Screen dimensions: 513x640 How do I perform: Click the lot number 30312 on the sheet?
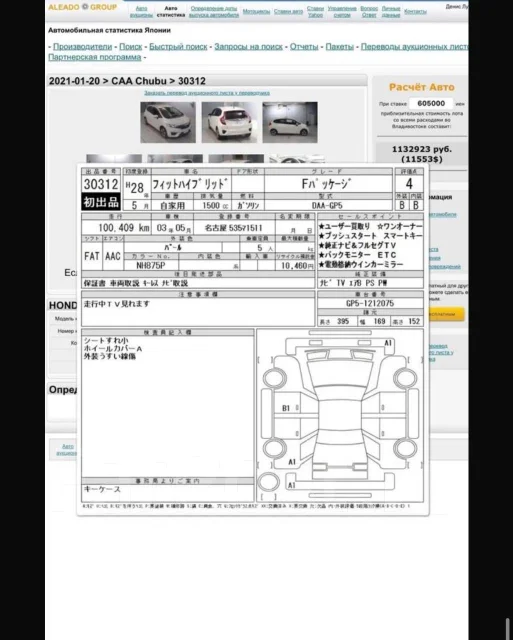101,184
